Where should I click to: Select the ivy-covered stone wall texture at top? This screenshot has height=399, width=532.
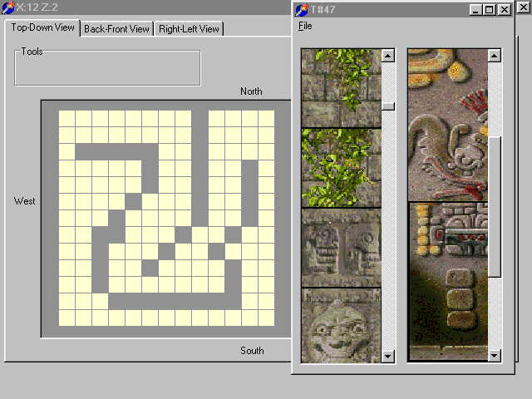[342, 88]
